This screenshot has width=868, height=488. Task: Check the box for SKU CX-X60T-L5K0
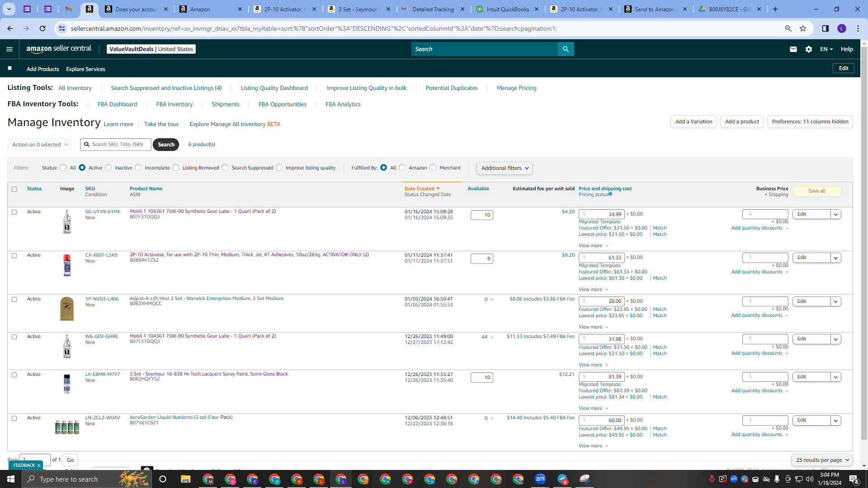click(x=14, y=256)
